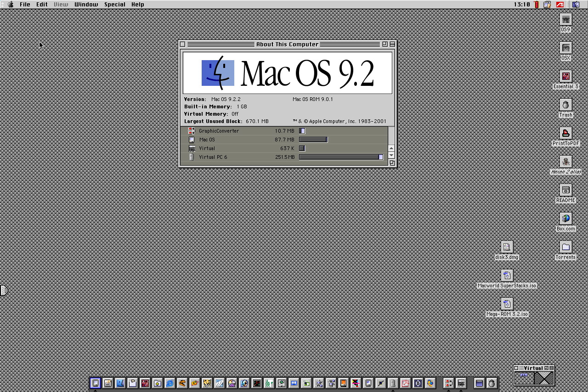Click the Mac OS memory usage bar
This screenshot has height=392, width=588.
(313, 140)
